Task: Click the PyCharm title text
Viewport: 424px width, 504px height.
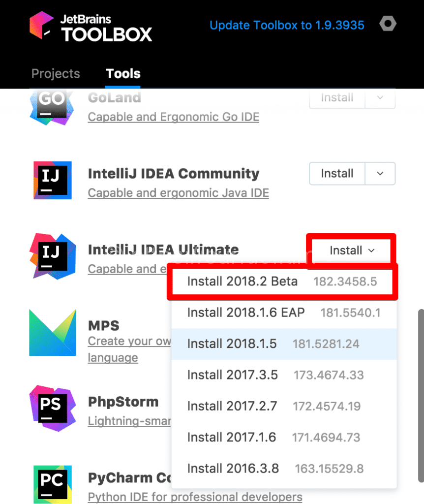Action: click(129, 478)
